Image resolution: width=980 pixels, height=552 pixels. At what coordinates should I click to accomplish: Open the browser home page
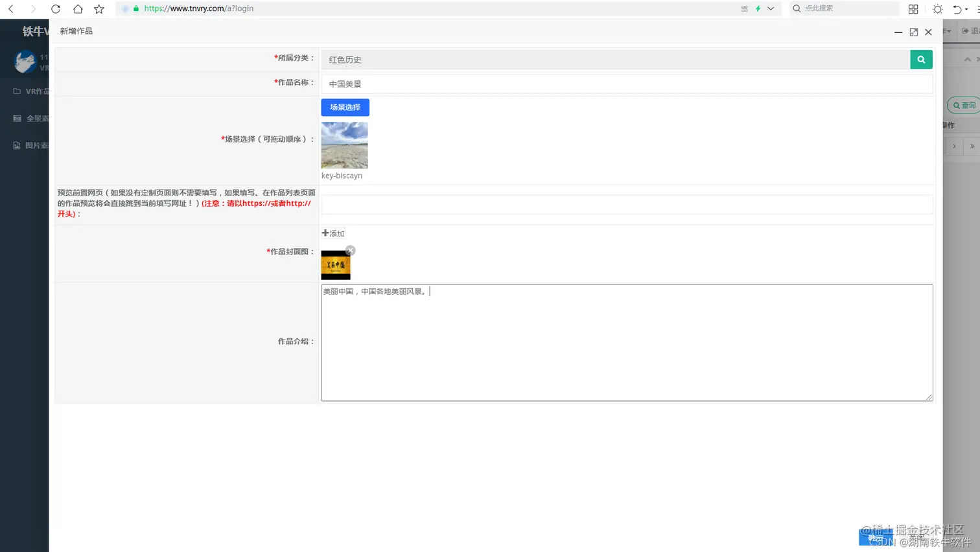click(x=78, y=9)
